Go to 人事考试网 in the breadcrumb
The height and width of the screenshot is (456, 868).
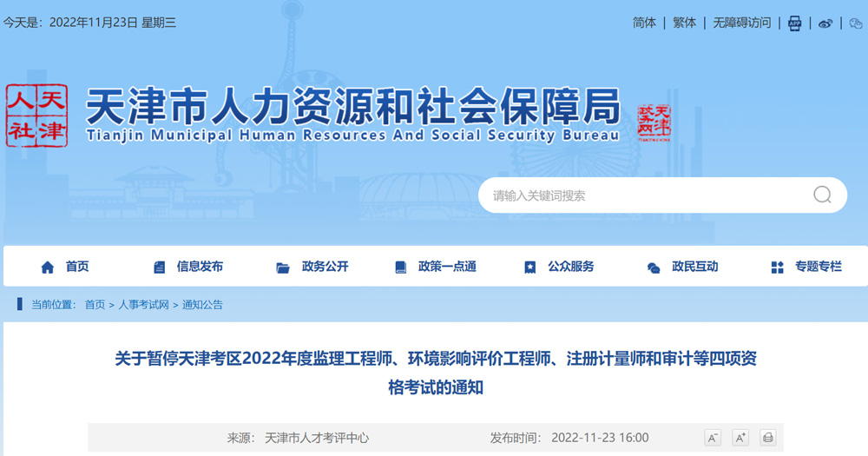click(143, 304)
